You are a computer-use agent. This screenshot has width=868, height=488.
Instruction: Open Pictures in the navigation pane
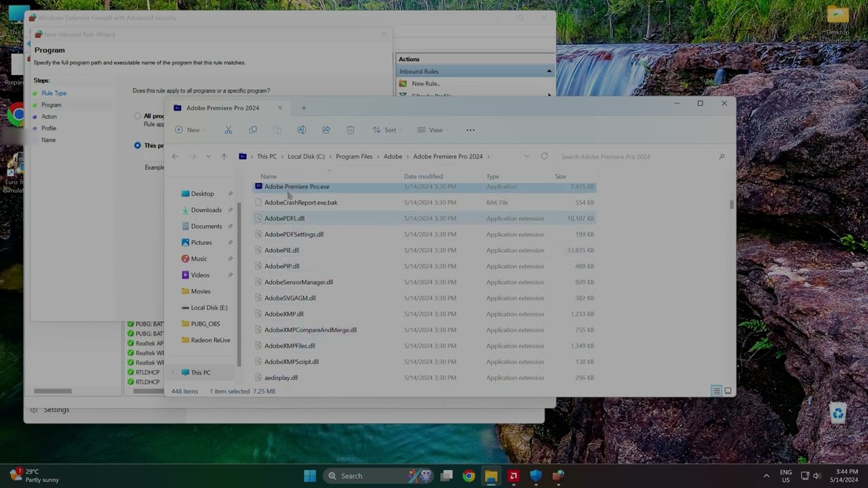coord(201,243)
